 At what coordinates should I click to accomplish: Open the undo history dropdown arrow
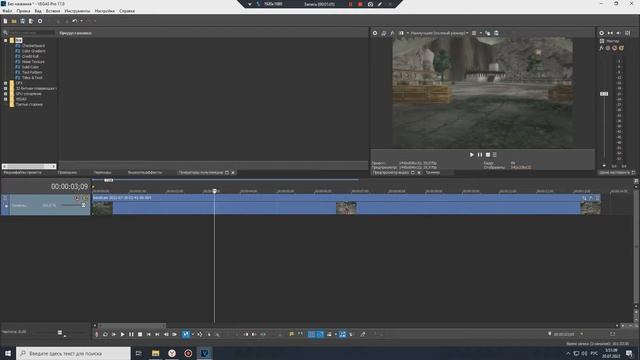pyautogui.click(x=81, y=21)
